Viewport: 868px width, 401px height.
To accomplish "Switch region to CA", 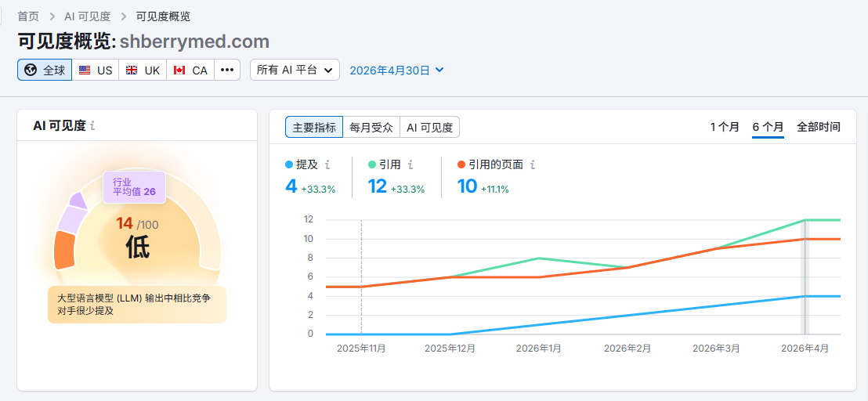I will pos(190,70).
